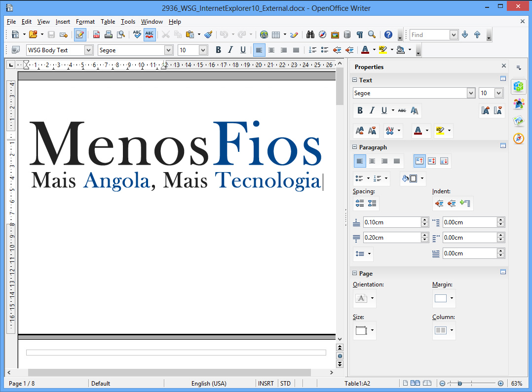
Task: Click Increase Paragraph Spacing in sidebar
Action: pos(360,203)
